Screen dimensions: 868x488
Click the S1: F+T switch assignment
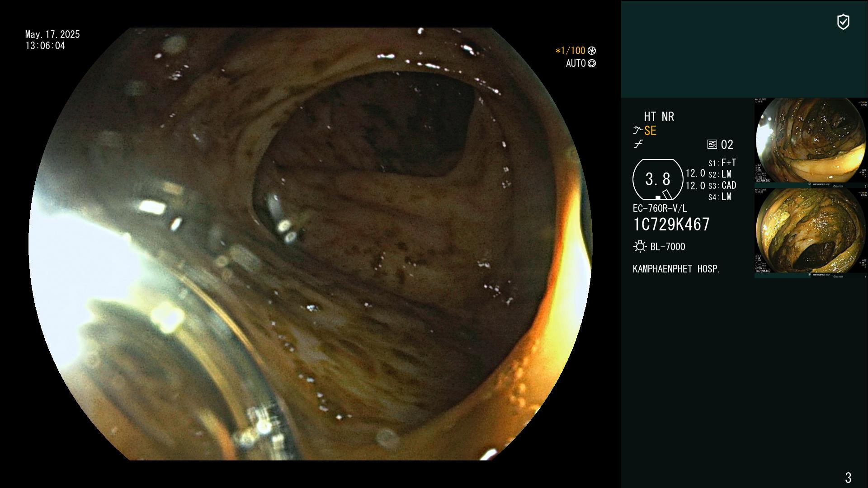(x=722, y=163)
